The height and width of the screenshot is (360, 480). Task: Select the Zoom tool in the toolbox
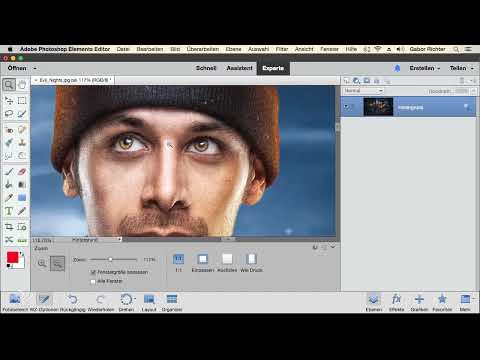(9, 85)
